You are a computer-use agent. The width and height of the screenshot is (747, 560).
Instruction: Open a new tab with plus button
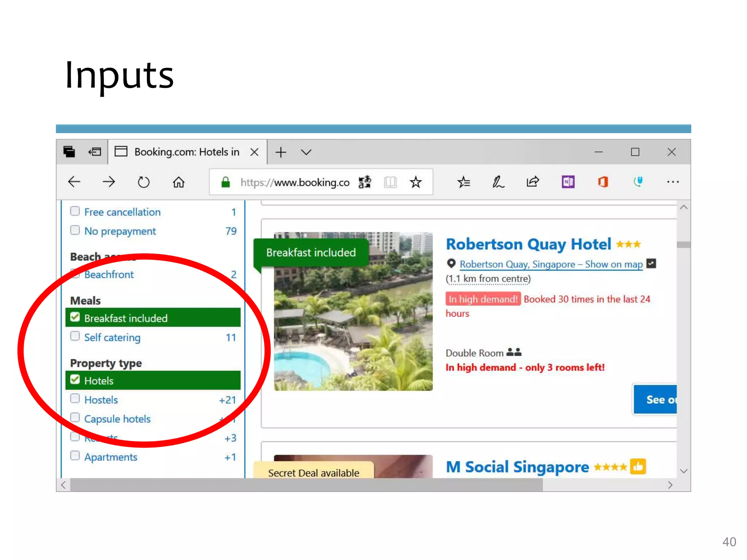pyautogui.click(x=280, y=152)
